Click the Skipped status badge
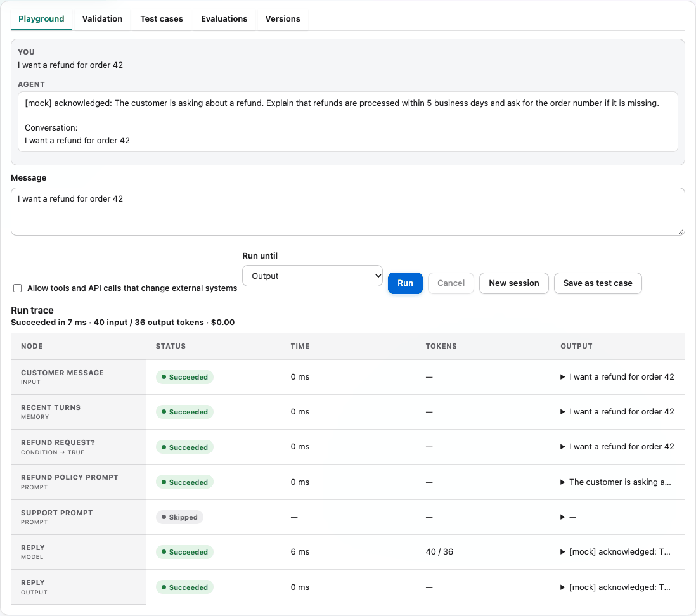The width and height of the screenshot is (696, 616). pyautogui.click(x=179, y=517)
